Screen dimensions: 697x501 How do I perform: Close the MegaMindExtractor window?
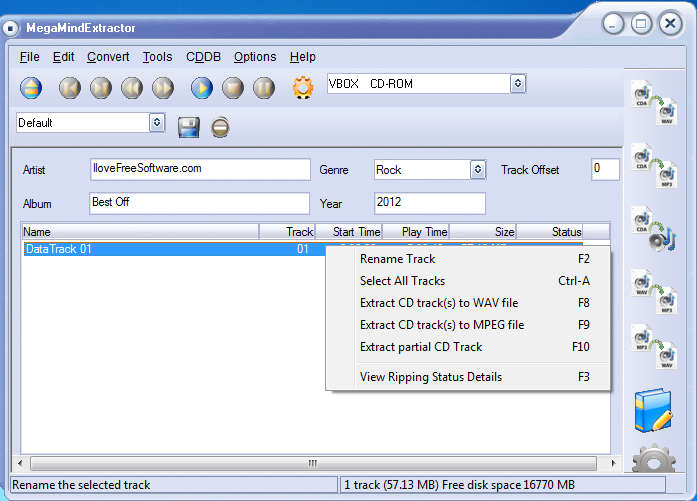point(670,24)
